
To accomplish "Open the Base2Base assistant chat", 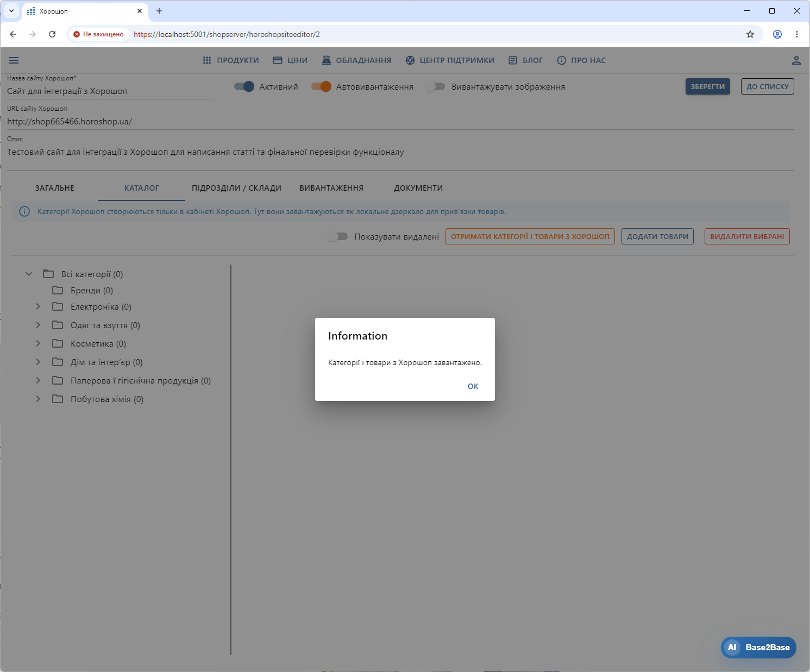I will coord(758,648).
